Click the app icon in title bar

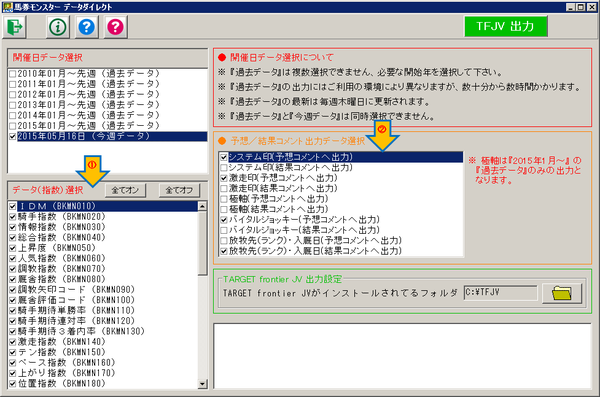coord(7,7)
